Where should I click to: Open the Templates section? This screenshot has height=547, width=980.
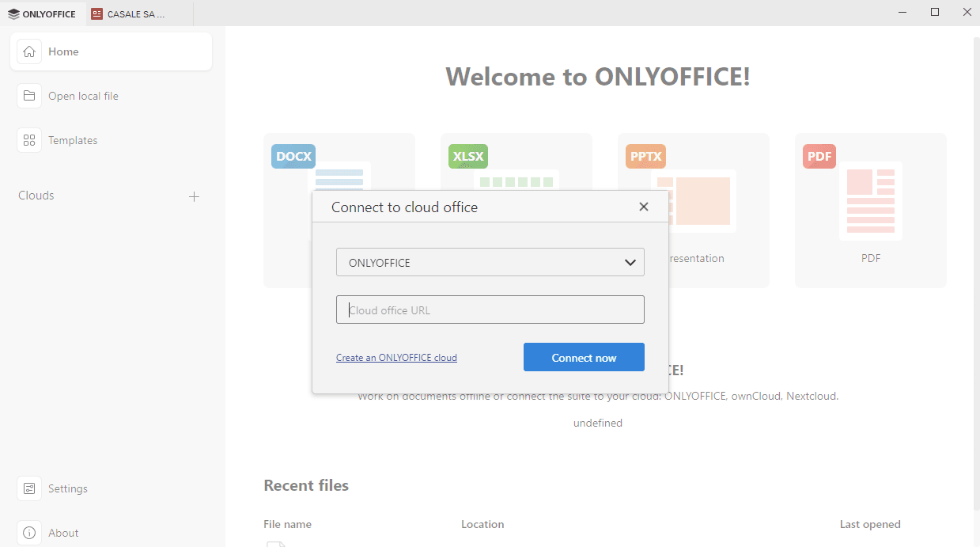112,140
